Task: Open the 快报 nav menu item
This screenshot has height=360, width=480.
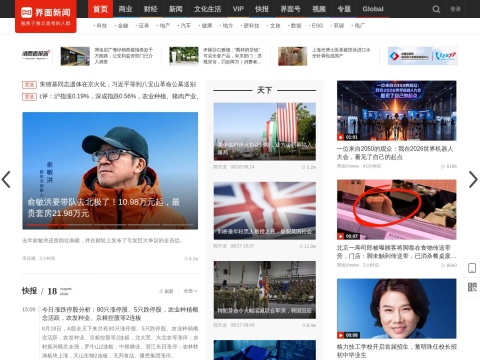Action: 262,9
